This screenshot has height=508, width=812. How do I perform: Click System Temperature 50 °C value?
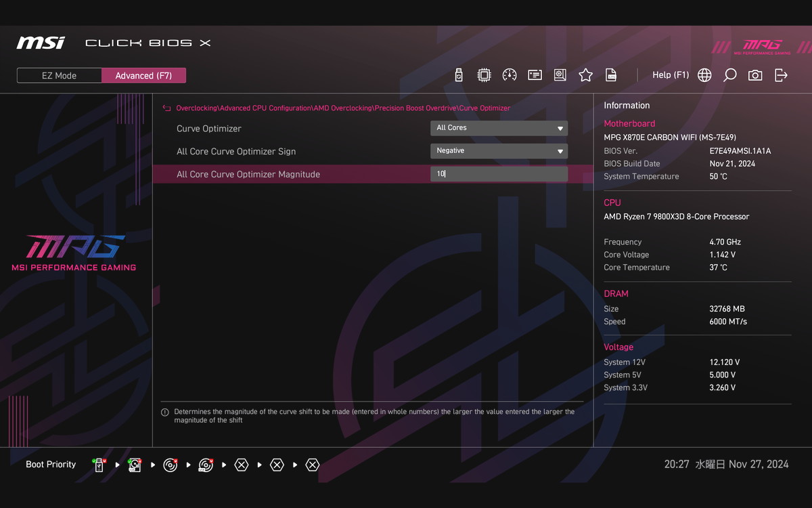(719, 177)
